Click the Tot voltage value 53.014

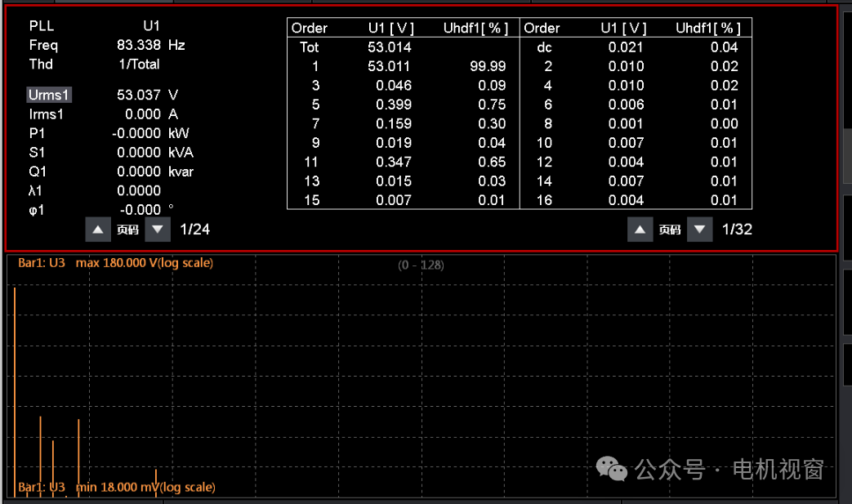[x=390, y=47]
